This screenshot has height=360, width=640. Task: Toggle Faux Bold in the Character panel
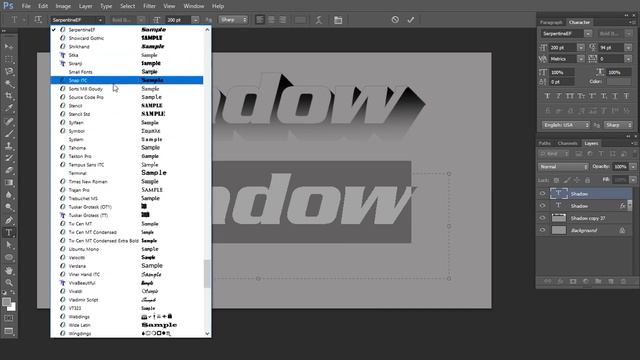(547, 96)
